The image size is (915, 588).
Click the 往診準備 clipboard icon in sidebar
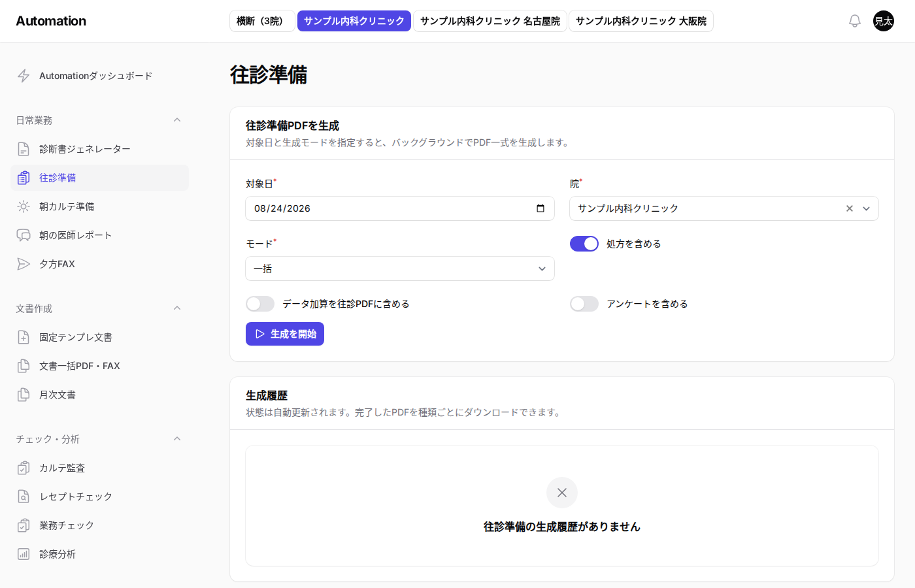point(24,178)
